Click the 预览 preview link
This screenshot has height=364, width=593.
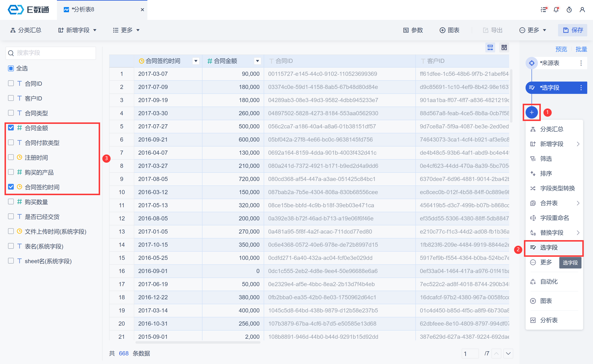pos(561,49)
